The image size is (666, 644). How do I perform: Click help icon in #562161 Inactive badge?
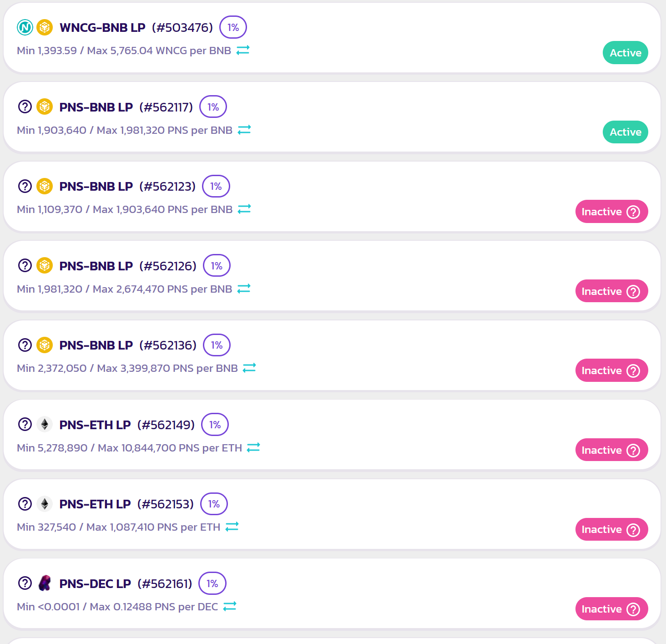[633, 609]
